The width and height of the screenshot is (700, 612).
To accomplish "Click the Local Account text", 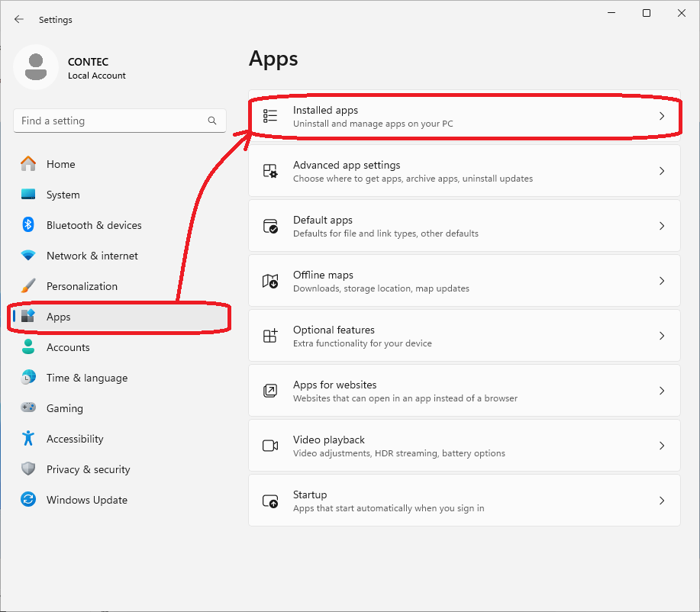I will [x=96, y=76].
